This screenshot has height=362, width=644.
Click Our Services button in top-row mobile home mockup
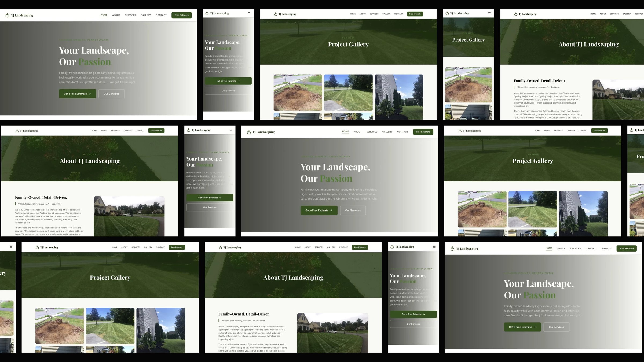pos(228,91)
